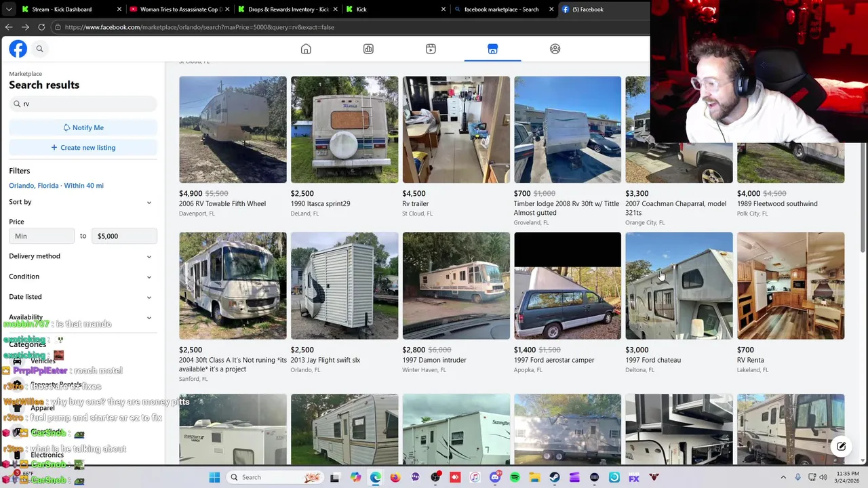Click the Windows taskbar search box
Screen dimensions: 868x488
coord(275,477)
